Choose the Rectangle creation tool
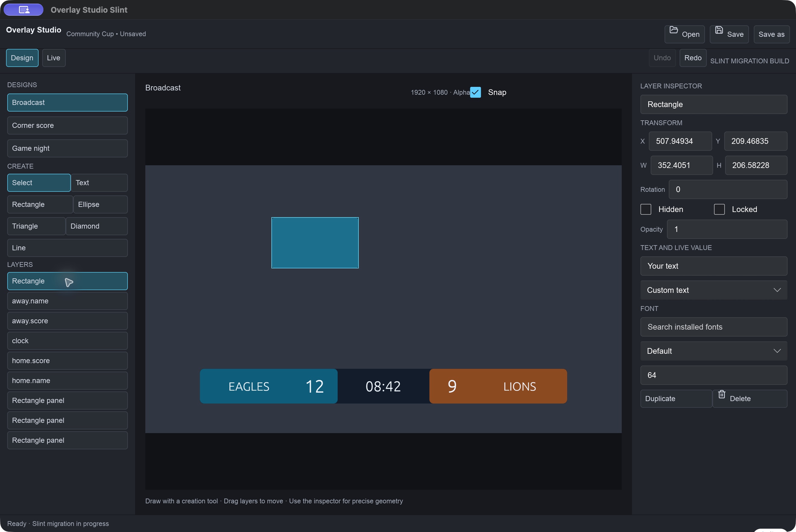Viewport: 796px width, 532px height. [40, 204]
